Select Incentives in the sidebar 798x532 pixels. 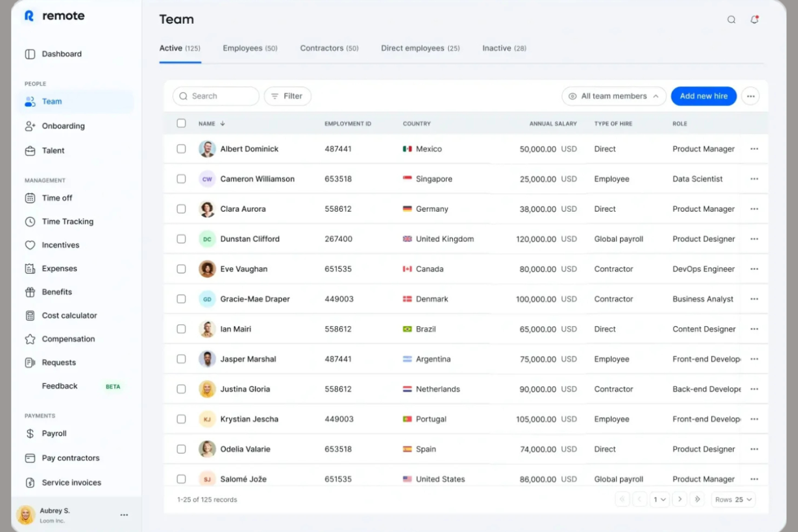coord(60,245)
